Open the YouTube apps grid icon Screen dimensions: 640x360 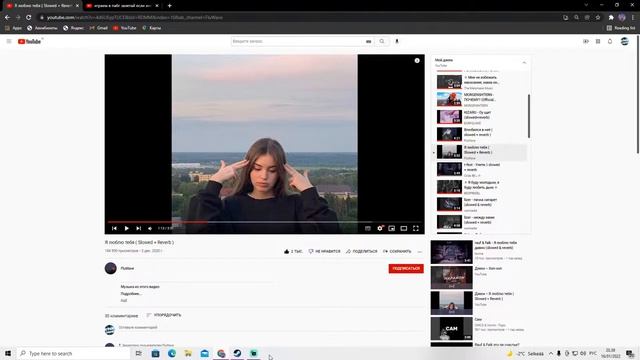coord(598,41)
